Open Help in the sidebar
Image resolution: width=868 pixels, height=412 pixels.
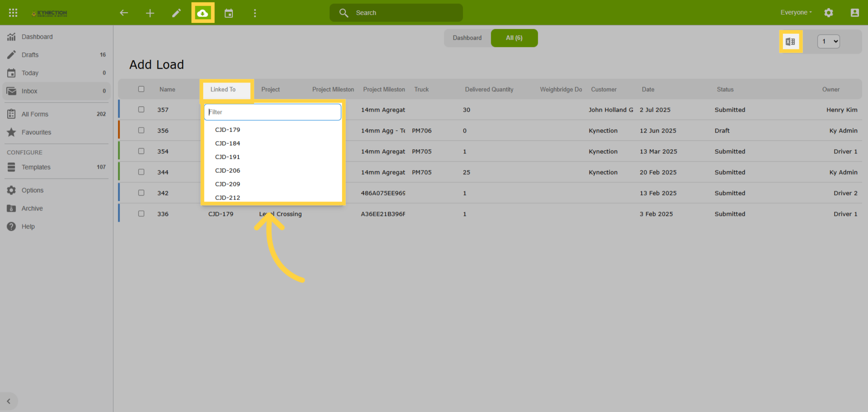(x=56, y=226)
